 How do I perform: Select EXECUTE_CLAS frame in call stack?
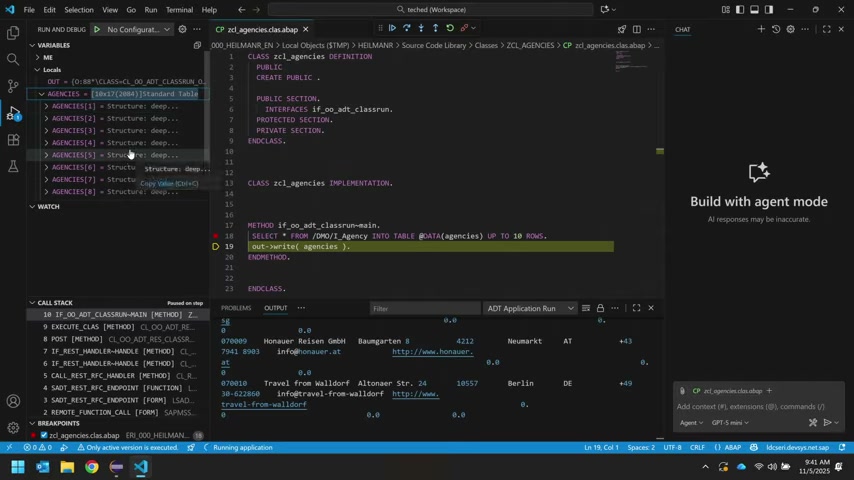118,327
